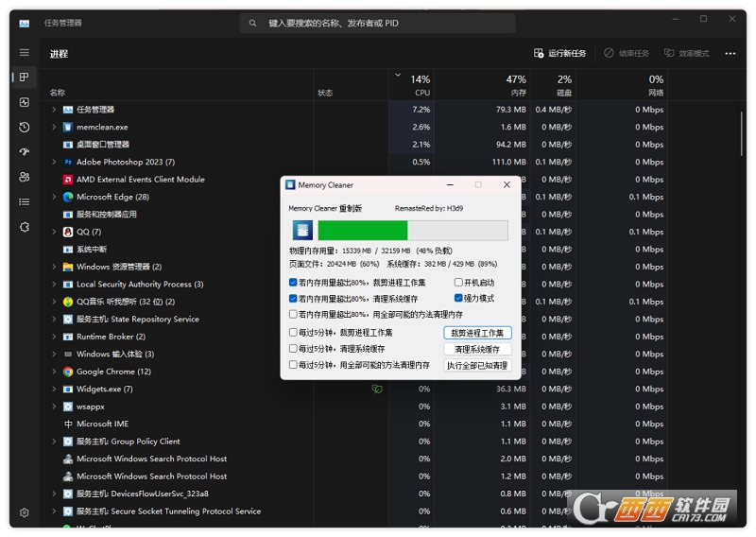Click the AMD External Events Client icon

(x=68, y=180)
